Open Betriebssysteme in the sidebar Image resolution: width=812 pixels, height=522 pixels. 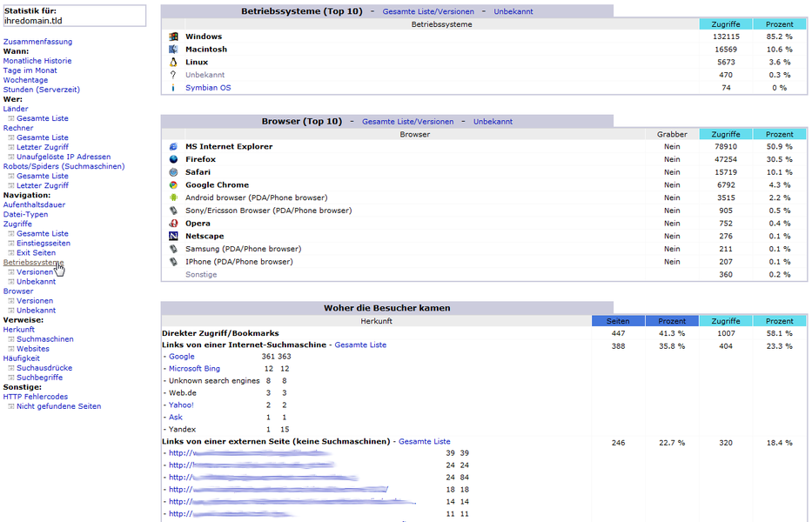point(33,263)
